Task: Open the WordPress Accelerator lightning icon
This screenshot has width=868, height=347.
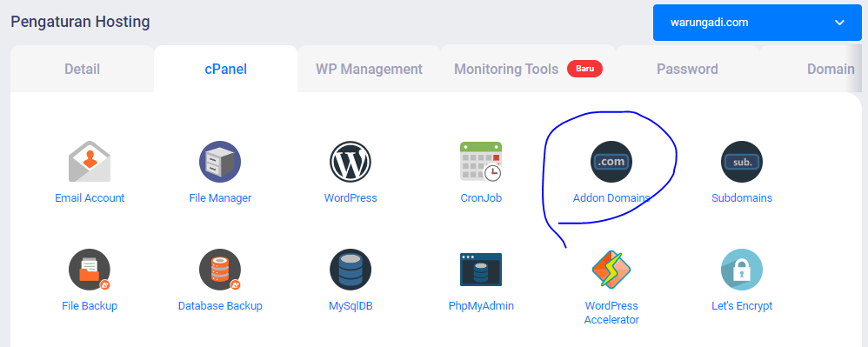Action: 611,270
